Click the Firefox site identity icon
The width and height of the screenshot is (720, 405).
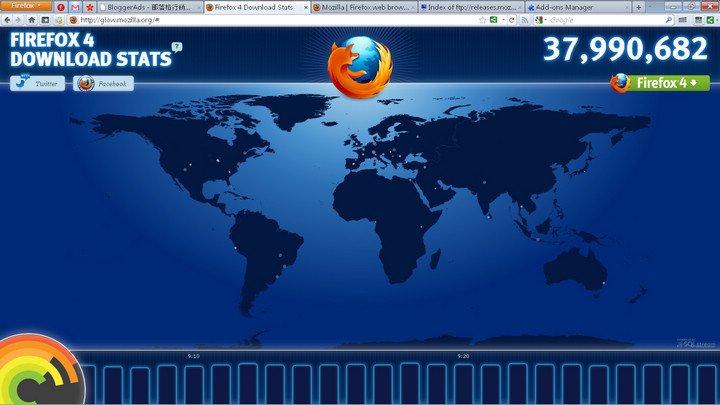pos(73,20)
